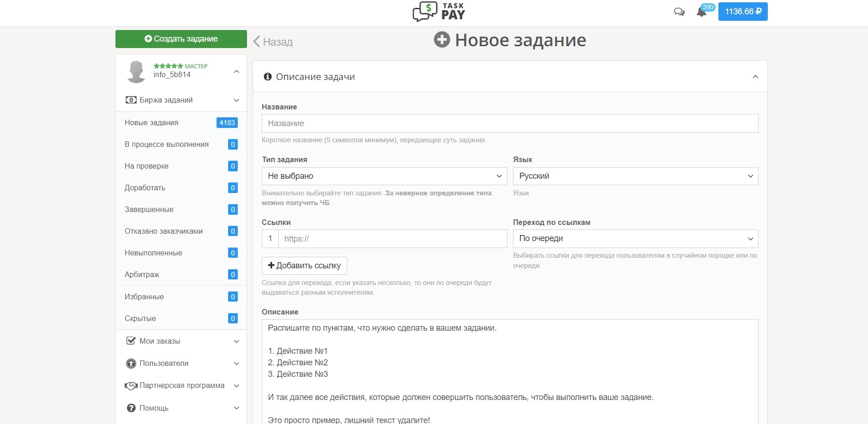Click the Новое задание page heading
The image size is (868, 424).
tap(520, 40)
